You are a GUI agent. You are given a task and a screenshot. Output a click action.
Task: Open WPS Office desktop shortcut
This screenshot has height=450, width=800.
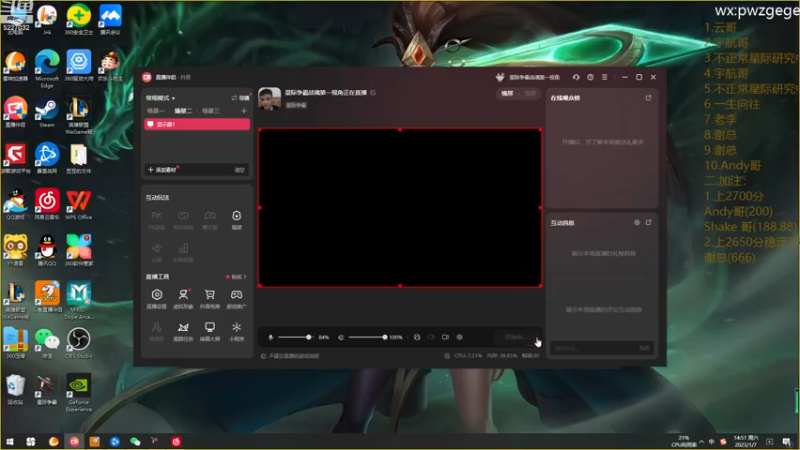tap(79, 205)
